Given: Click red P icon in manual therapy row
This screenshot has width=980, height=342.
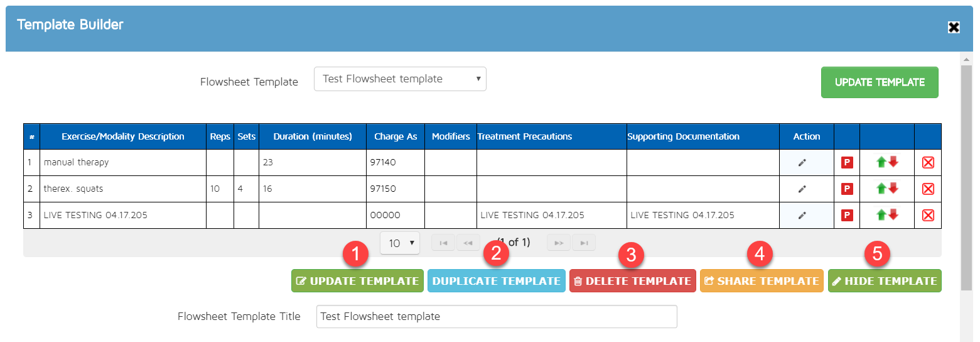Looking at the screenshot, I should click(847, 163).
